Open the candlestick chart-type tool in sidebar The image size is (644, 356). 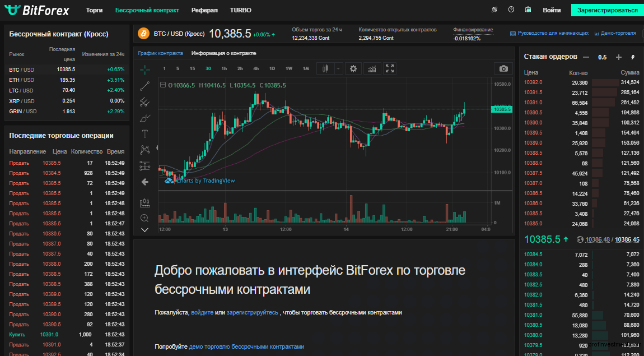coord(145,202)
